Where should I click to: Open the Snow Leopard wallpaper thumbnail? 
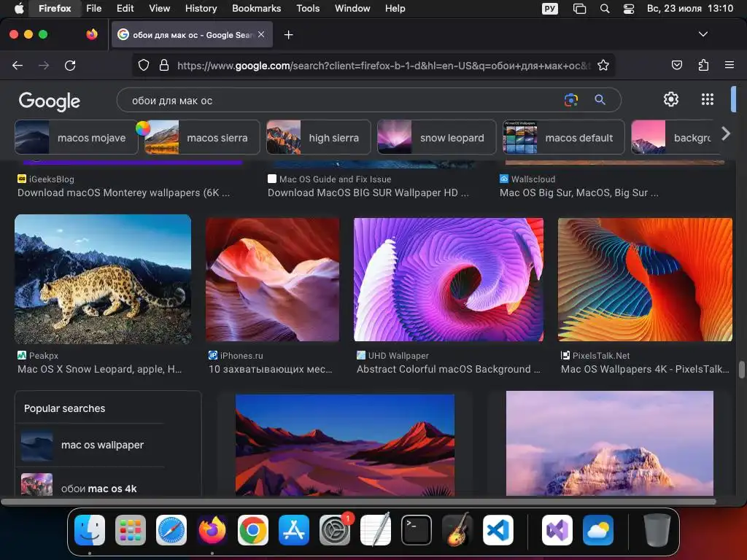(103, 279)
